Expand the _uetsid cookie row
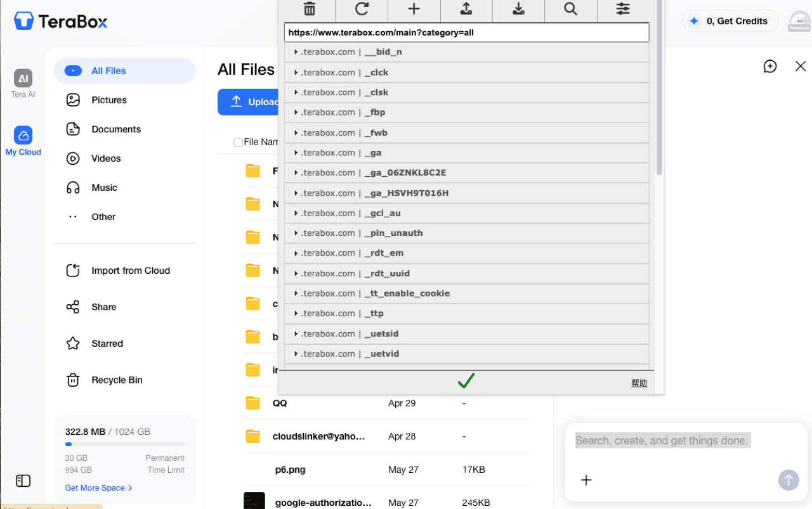812x509 pixels. click(466, 333)
